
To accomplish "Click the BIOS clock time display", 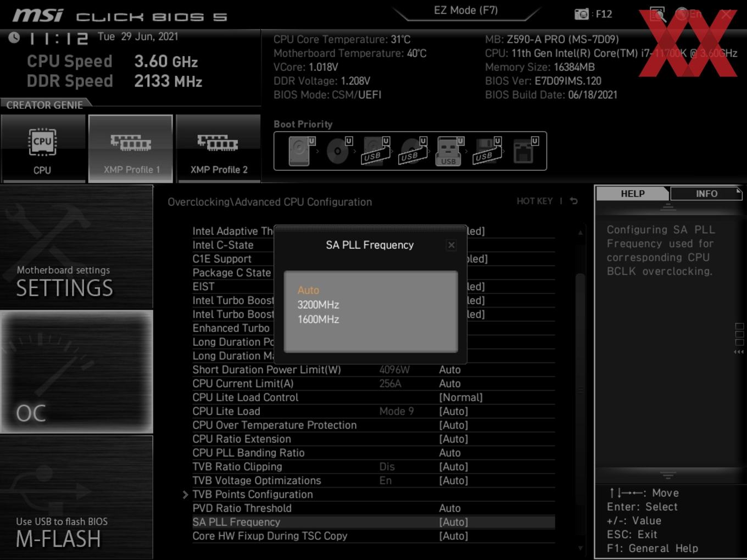I will [58, 38].
